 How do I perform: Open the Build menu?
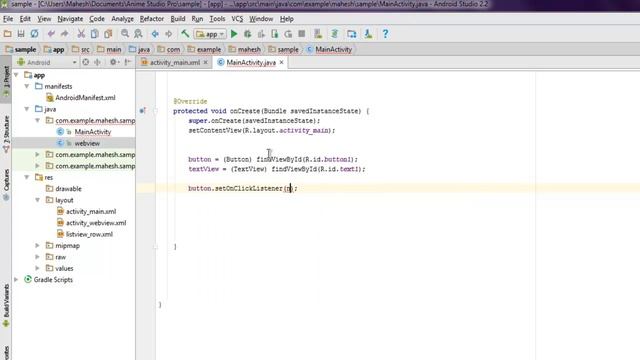tap(178, 19)
